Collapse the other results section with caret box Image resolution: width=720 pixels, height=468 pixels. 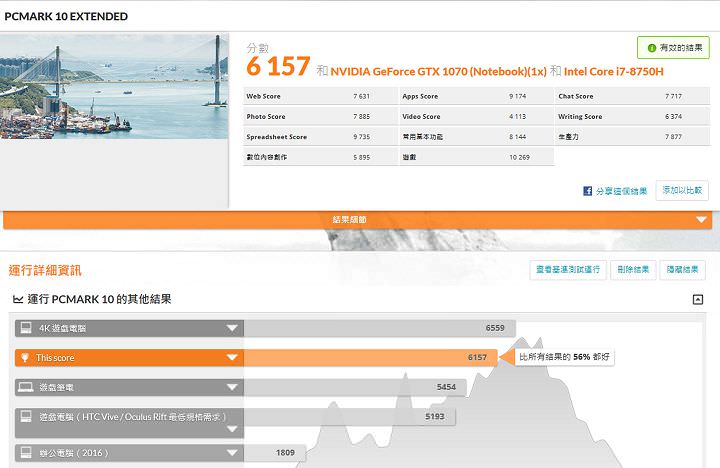coord(697,299)
